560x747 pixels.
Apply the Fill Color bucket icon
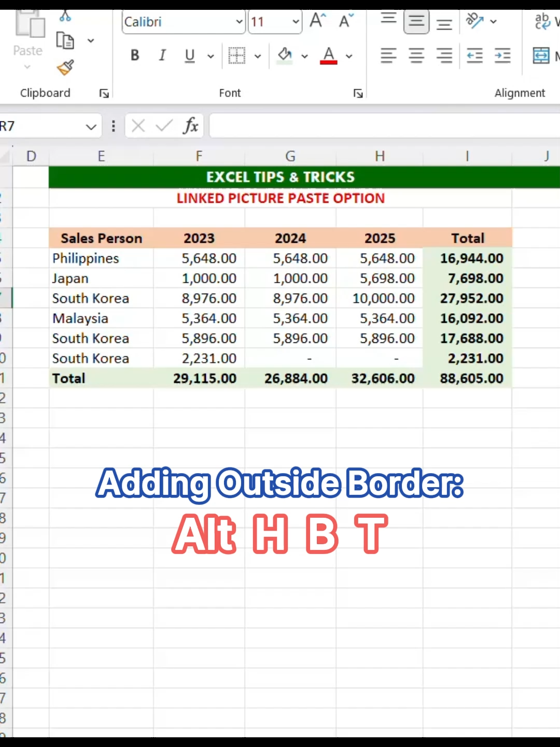pos(285,56)
